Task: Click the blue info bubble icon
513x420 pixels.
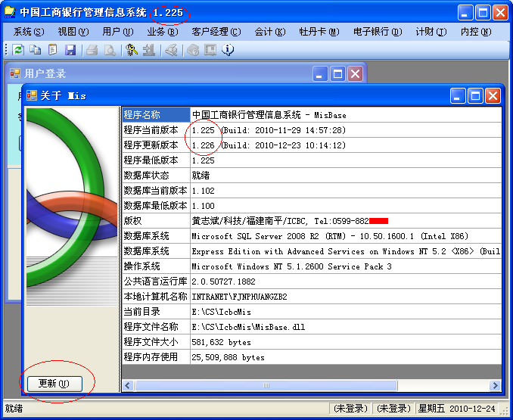Action: point(228,50)
